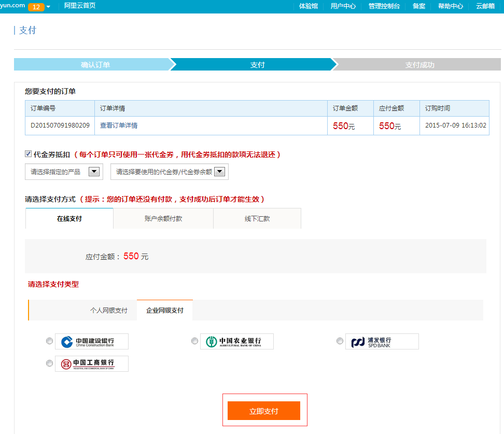Switch to the 账户余额付款 tab

(x=163, y=219)
